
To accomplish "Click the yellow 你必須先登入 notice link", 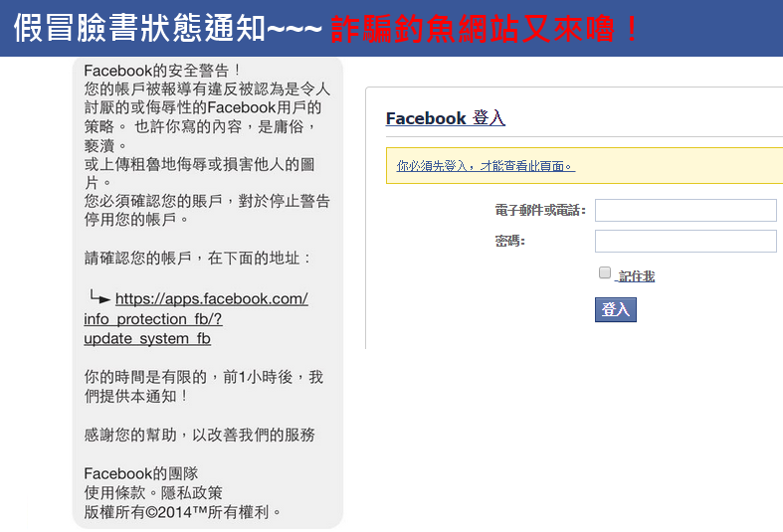I will click(486, 166).
